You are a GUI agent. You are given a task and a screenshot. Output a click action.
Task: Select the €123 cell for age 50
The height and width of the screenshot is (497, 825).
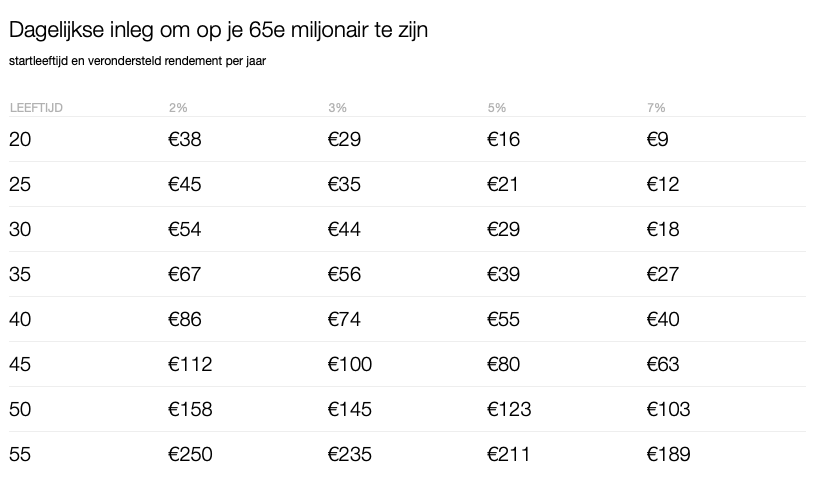tap(509, 410)
